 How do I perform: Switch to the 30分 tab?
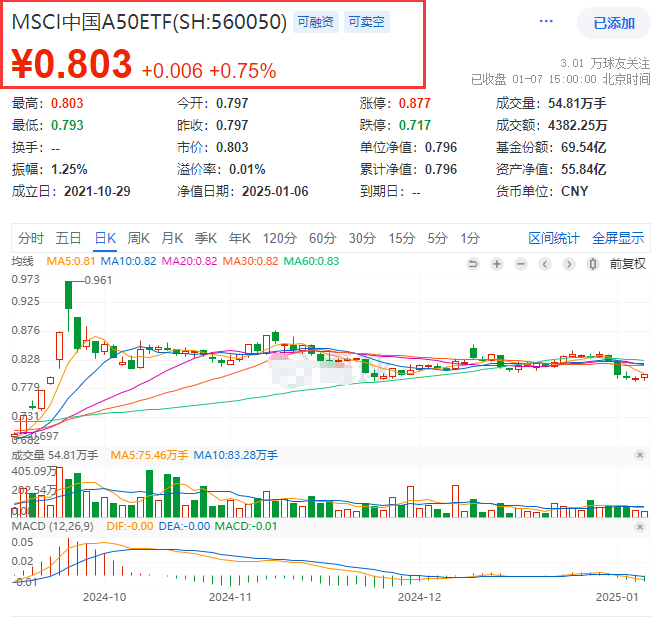coord(362,238)
